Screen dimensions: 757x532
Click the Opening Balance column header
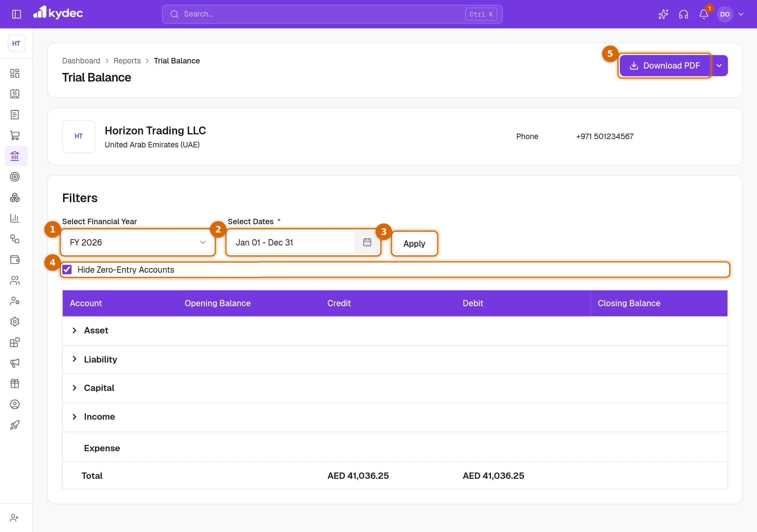pyautogui.click(x=218, y=303)
